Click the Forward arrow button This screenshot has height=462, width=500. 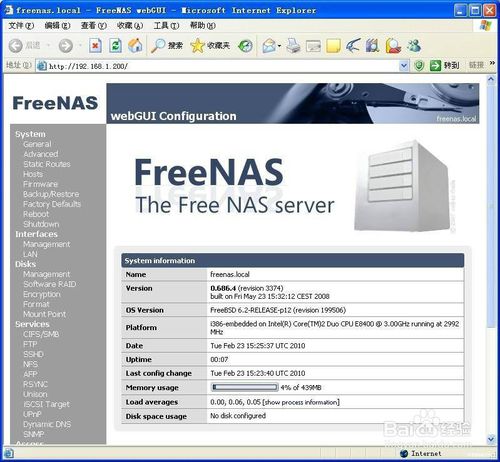pos(66,46)
